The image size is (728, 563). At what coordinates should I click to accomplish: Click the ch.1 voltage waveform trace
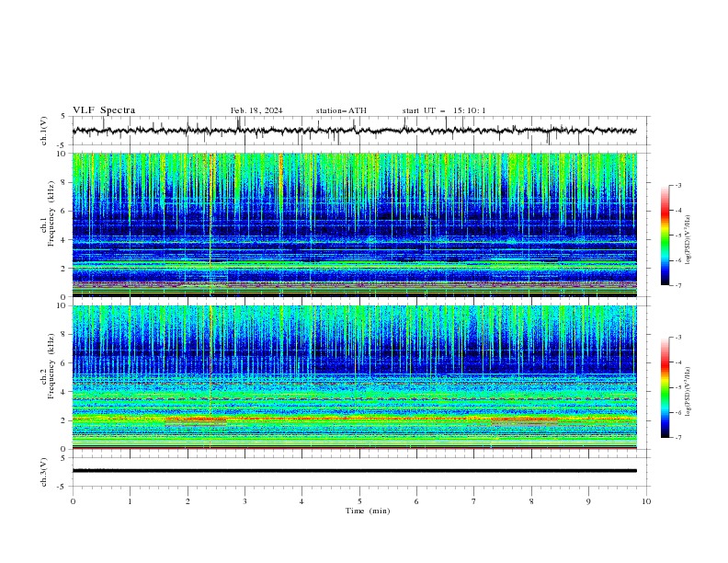pyautogui.click(x=354, y=131)
